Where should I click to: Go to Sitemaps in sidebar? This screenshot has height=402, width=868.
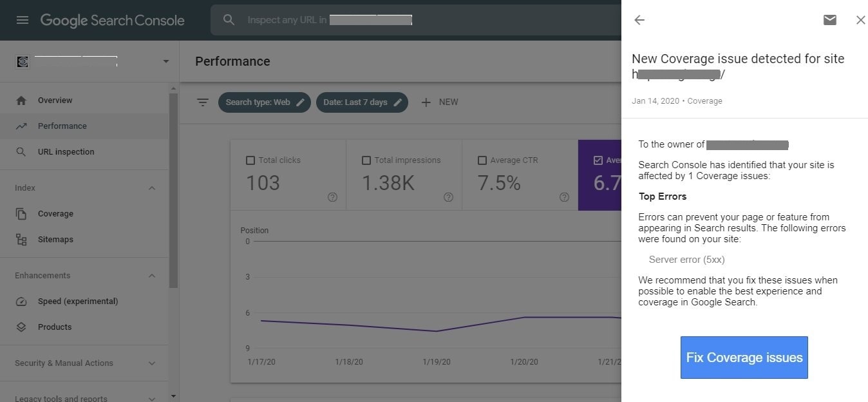[x=55, y=240]
